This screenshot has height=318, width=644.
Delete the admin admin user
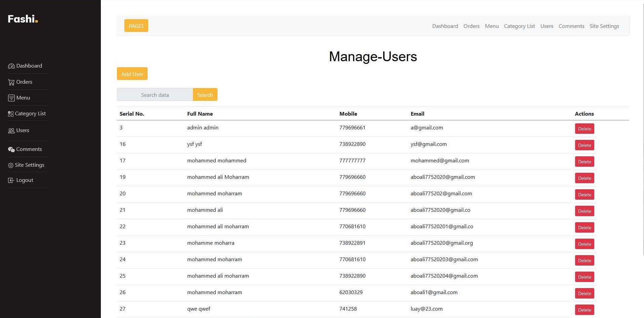pyautogui.click(x=584, y=129)
